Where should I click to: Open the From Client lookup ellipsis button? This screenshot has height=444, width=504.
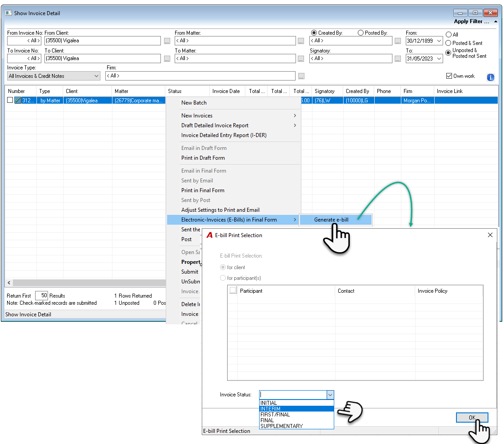[x=167, y=41]
